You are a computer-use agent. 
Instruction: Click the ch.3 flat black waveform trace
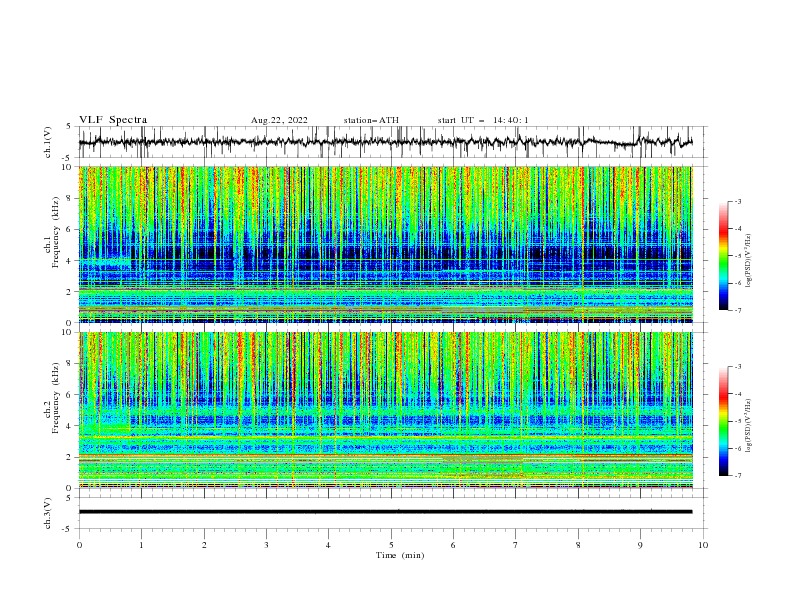[386, 512]
